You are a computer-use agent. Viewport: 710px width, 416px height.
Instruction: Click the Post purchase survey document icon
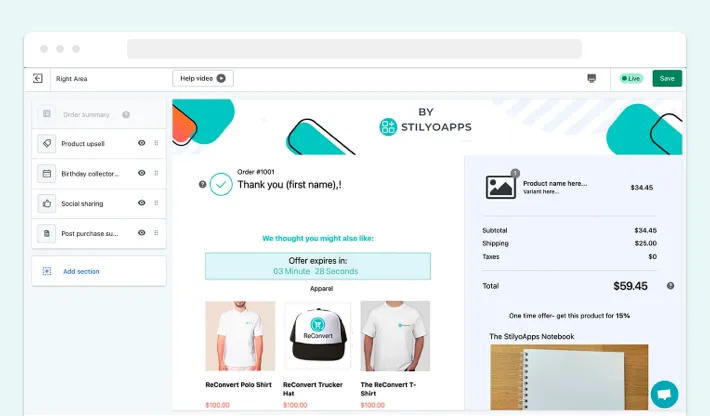(x=47, y=233)
